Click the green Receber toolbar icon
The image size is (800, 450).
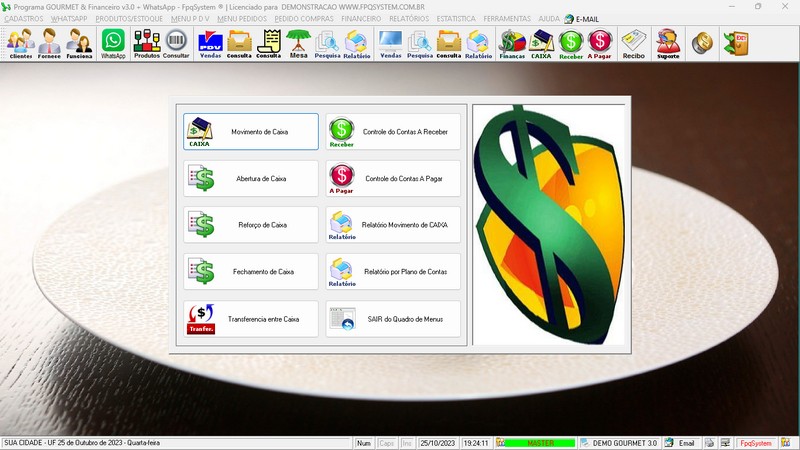pos(571,44)
